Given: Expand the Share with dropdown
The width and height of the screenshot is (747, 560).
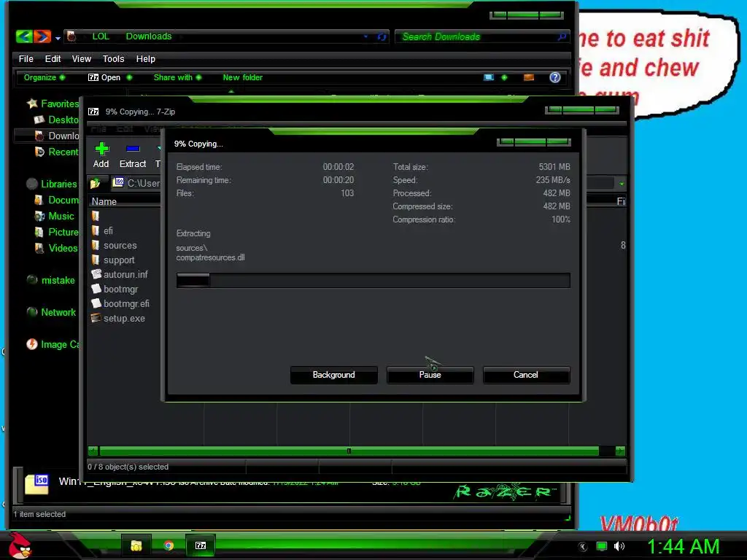Looking at the screenshot, I should (x=177, y=77).
